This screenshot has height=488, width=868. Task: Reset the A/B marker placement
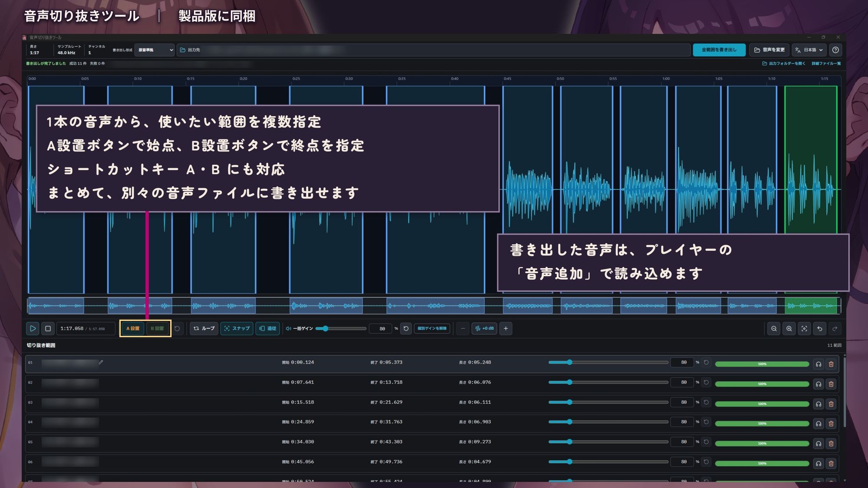point(177,328)
